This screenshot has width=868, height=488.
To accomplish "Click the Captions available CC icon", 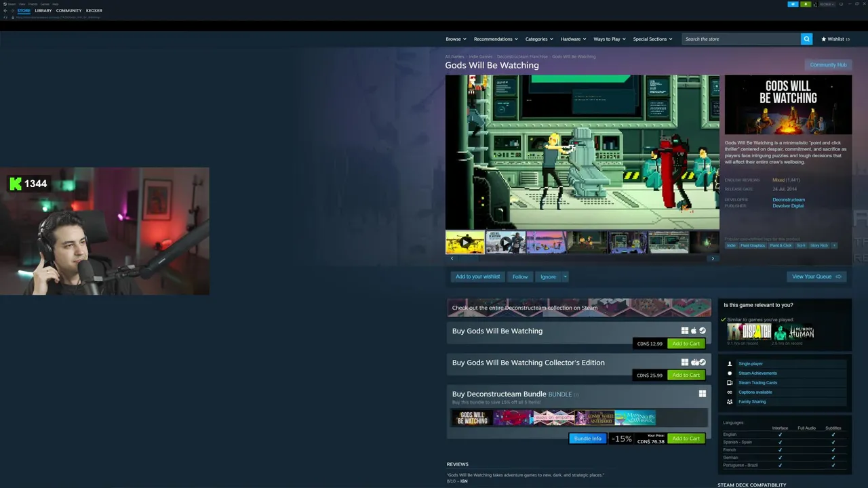I will point(730,392).
